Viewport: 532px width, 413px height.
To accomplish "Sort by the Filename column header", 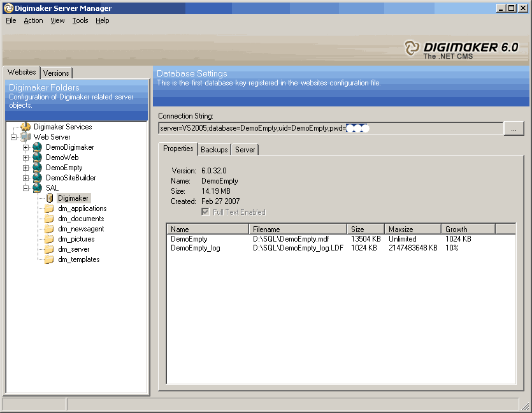I will (x=298, y=229).
